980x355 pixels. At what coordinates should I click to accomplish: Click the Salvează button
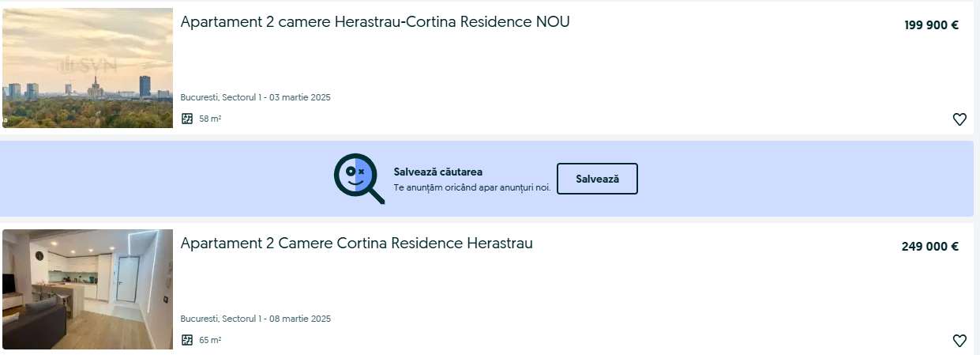point(597,179)
